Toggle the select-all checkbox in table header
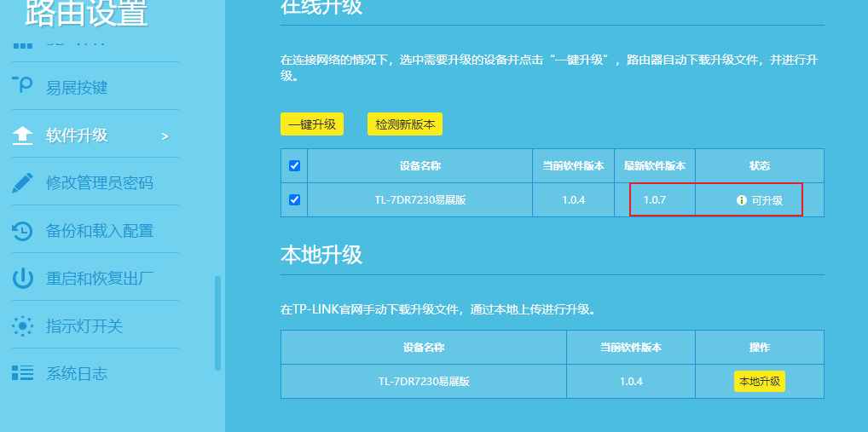Image resolution: width=868 pixels, height=432 pixels. point(294,165)
